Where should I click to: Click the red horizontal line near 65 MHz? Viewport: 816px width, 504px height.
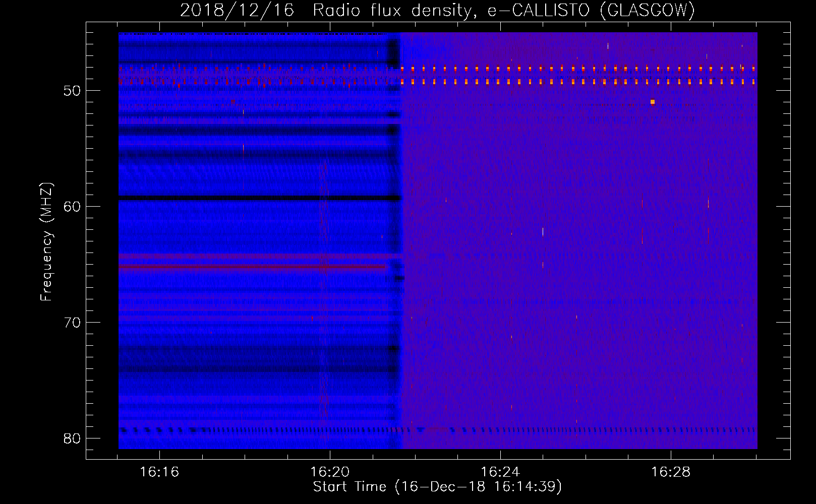(x=252, y=267)
